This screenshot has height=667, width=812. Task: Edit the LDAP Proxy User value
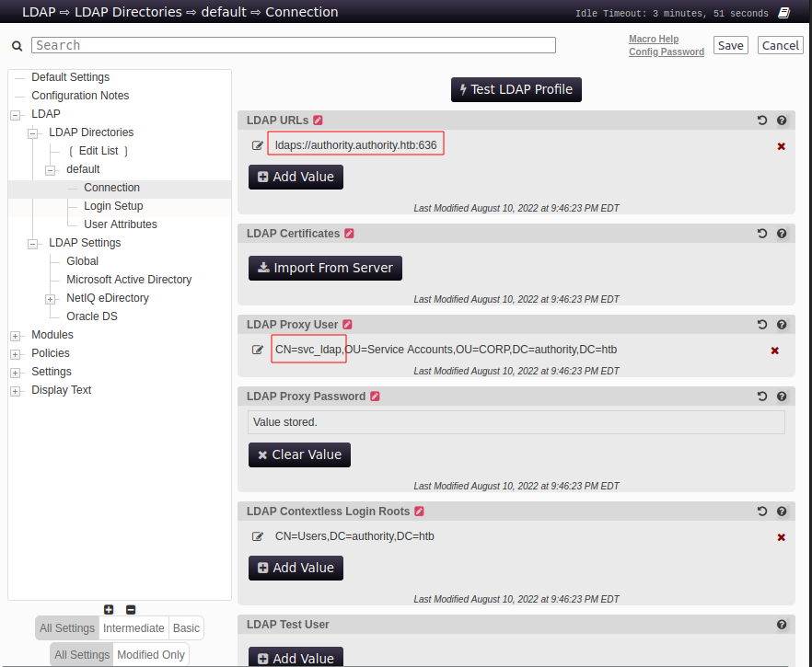click(258, 350)
